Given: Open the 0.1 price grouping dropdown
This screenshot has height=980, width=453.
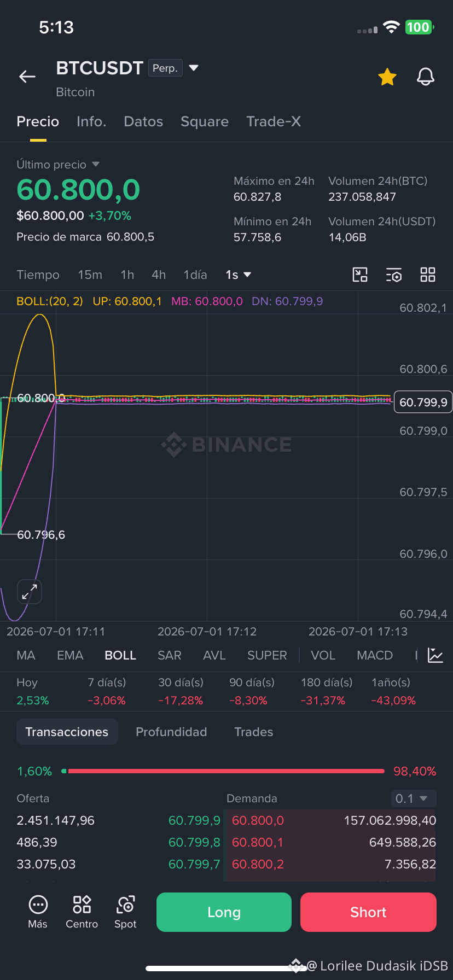Looking at the screenshot, I should 414,798.
